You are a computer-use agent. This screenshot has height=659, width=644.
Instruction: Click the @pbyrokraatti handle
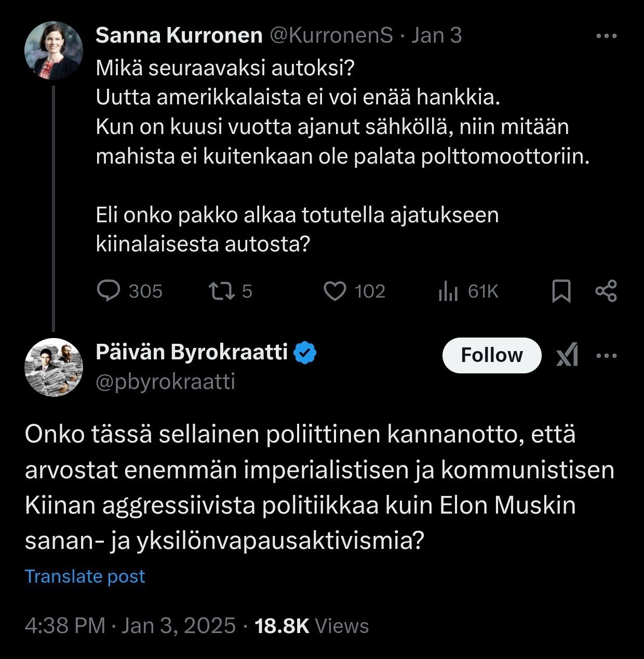click(x=166, y=382)
